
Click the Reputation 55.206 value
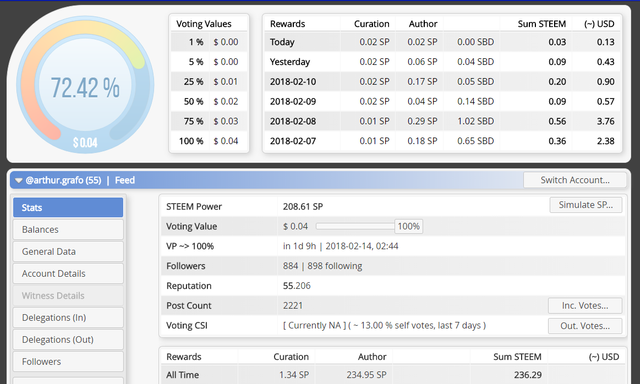point(297,286)
